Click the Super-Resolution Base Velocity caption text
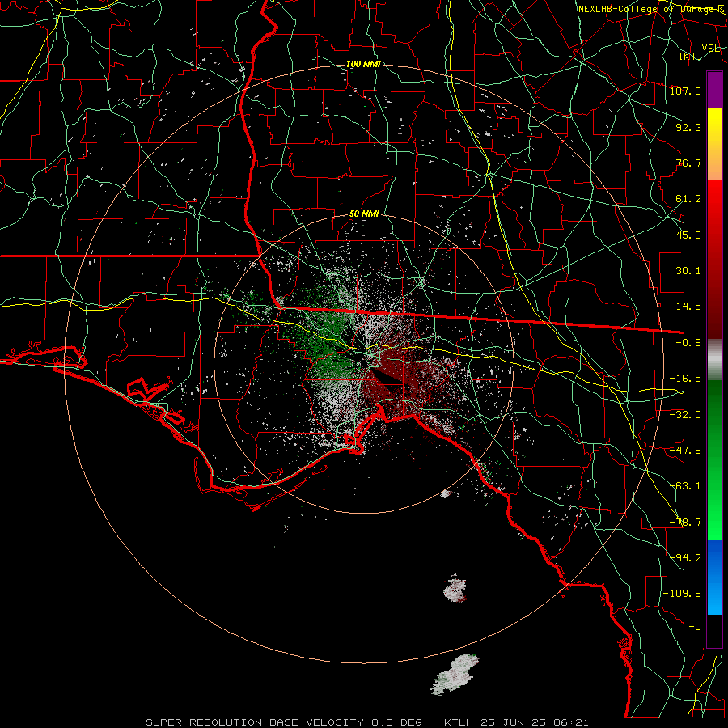 pos(367,722)
